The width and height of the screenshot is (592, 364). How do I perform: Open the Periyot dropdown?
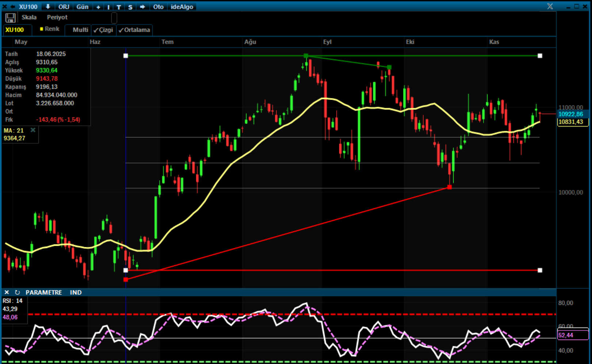click(x=57, y=17)
